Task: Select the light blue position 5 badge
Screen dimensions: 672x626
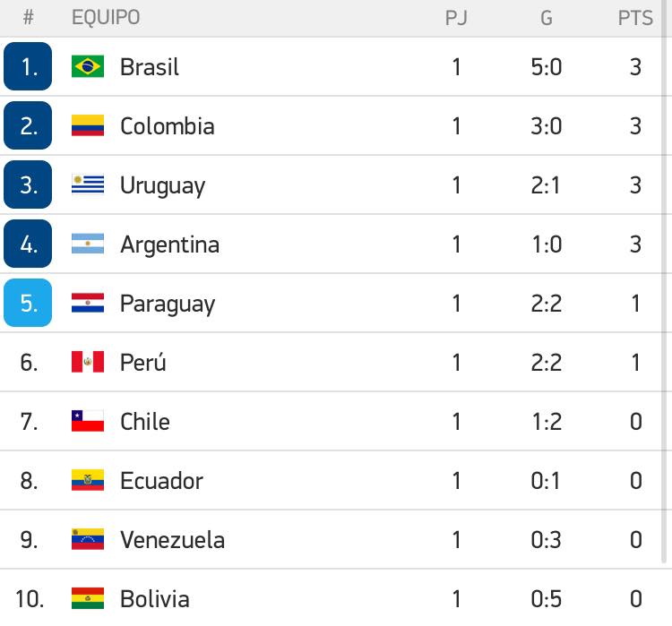Action: 28,303
